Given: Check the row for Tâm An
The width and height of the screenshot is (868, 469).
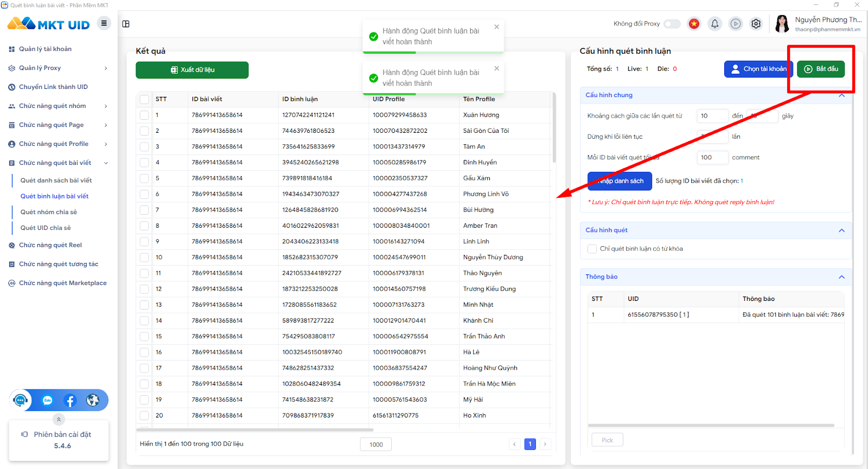Looking at the screenshot, I should (144, 146).
